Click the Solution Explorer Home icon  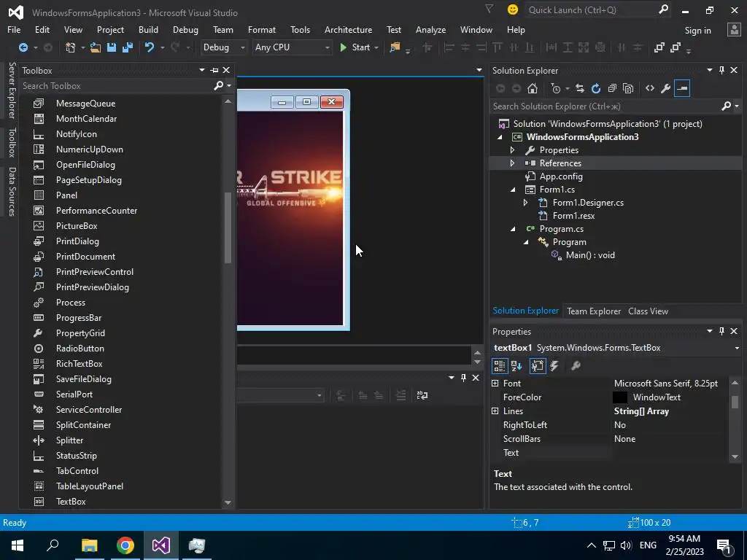click(533, 88)
